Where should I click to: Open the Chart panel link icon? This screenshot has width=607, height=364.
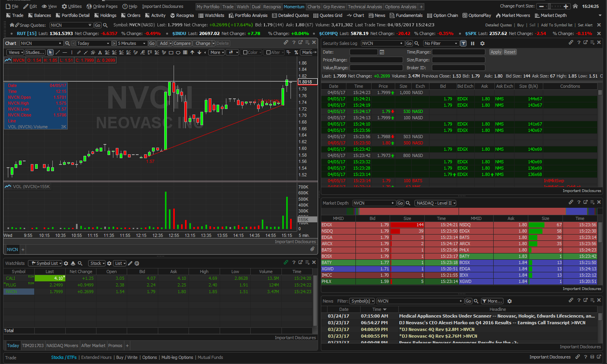point(286,42)
